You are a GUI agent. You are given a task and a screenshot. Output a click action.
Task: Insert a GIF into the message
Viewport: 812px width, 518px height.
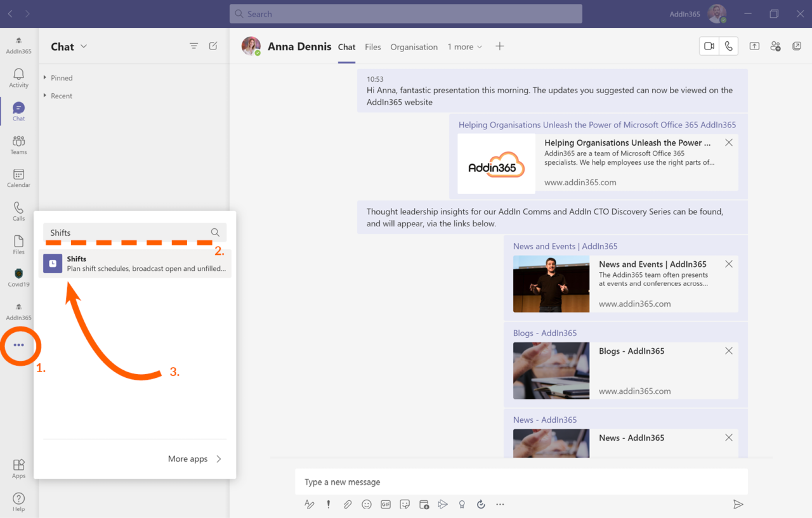coord(385,504)
